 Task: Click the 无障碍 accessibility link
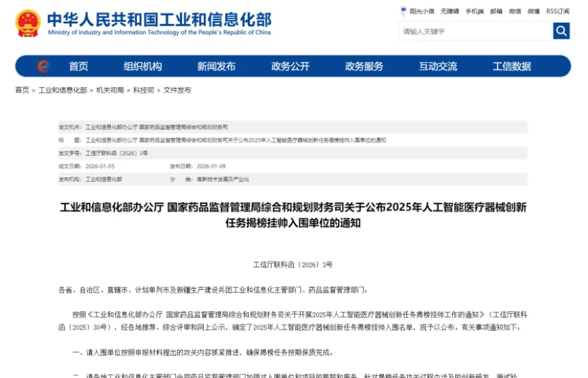[450, 11]
